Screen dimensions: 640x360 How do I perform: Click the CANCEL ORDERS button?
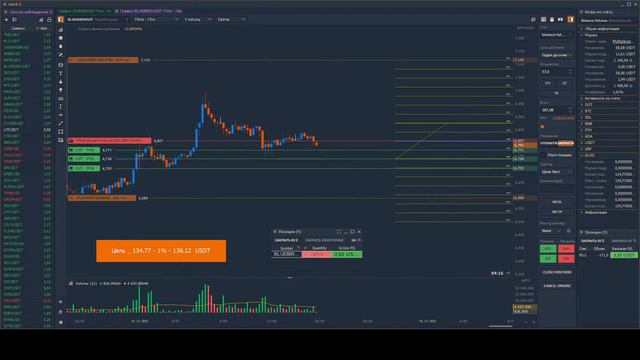tap(557, 286)
